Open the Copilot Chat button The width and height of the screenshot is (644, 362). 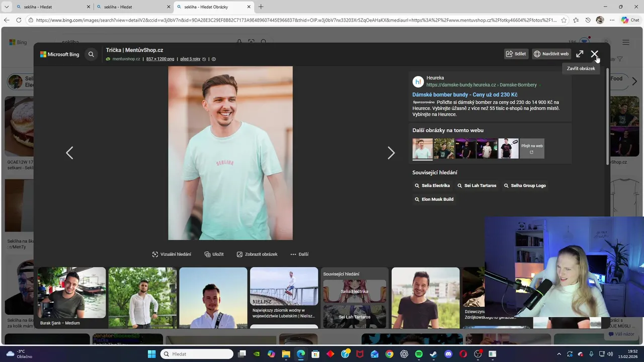[630, 20]
